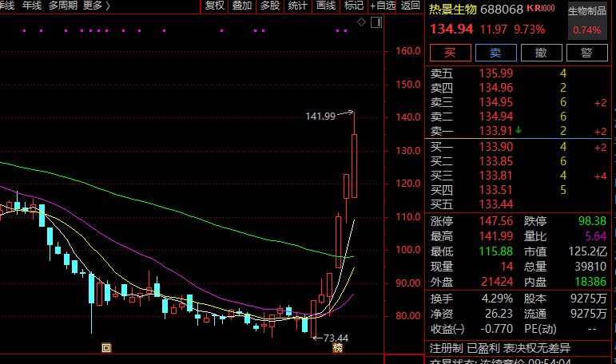The width and height of the screenshot is (616, 364).
Task: Click 返回 to go back
Action: [411, 6]
